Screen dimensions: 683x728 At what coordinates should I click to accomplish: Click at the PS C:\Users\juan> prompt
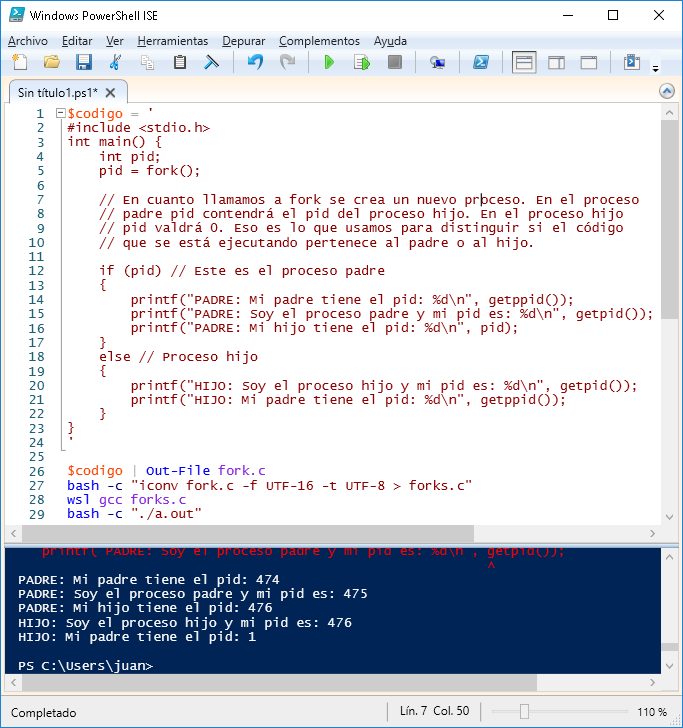tap(85, 666)
